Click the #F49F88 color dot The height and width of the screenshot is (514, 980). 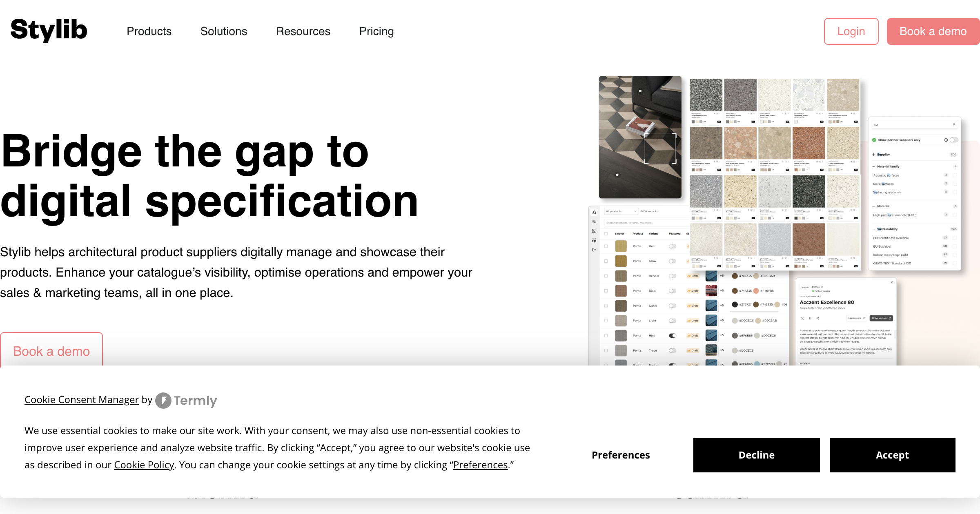(x=756, y=291)
